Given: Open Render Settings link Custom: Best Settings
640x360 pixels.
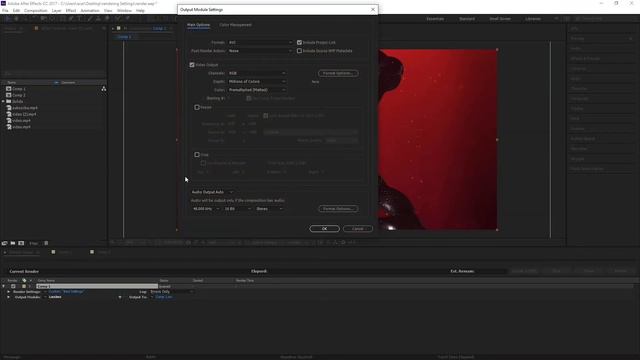Looking at the screenshot, I should (x=66, y=292).
